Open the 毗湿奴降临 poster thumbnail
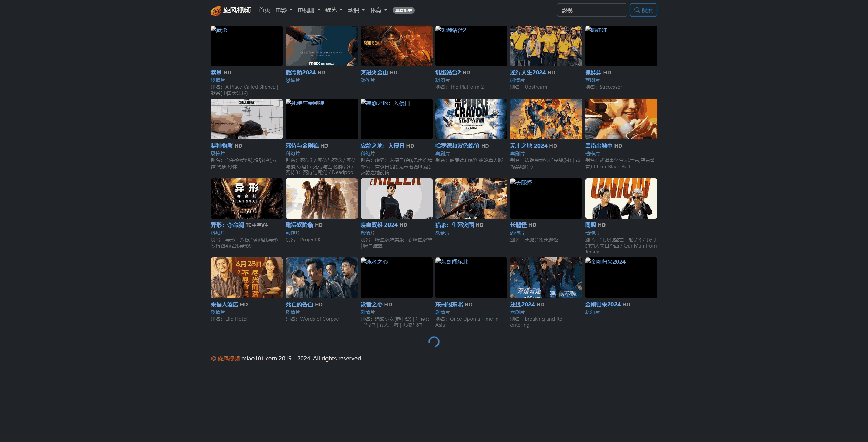Screen dimensions: 868x442 click(321, 198)
